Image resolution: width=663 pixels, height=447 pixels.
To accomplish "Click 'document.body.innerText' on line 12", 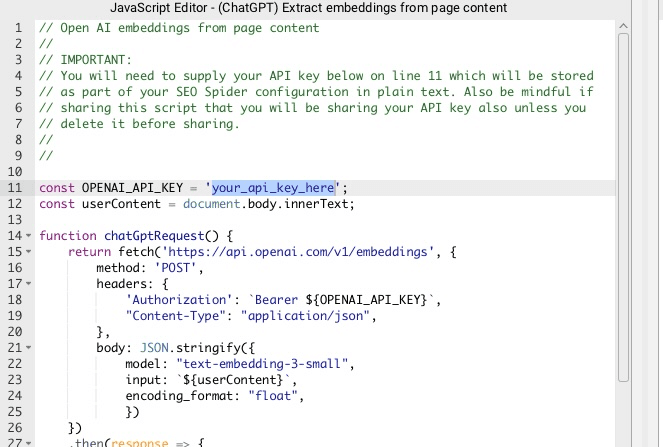I will click(x=268, y=204).
